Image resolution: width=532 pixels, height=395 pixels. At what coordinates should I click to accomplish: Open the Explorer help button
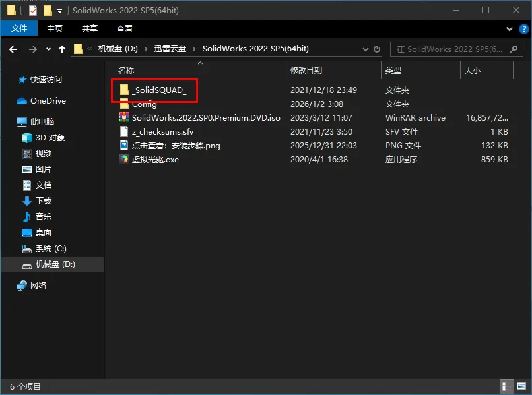coord(524,29)
